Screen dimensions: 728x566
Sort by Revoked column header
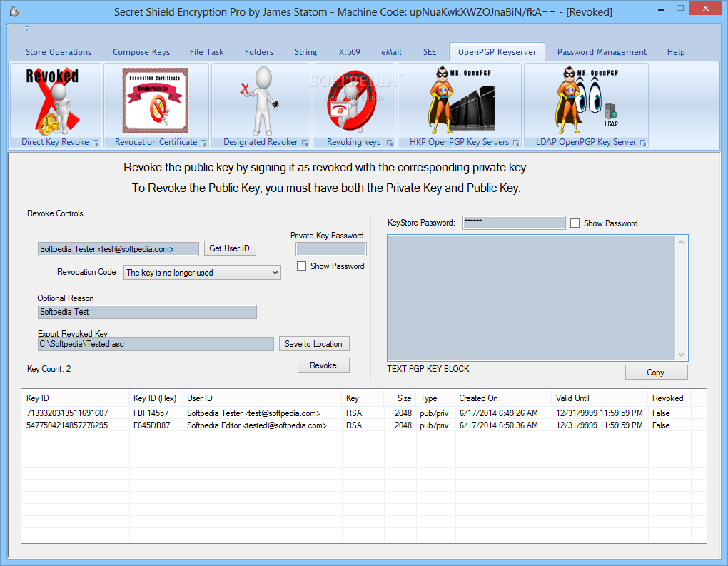(x=669, y=398)
